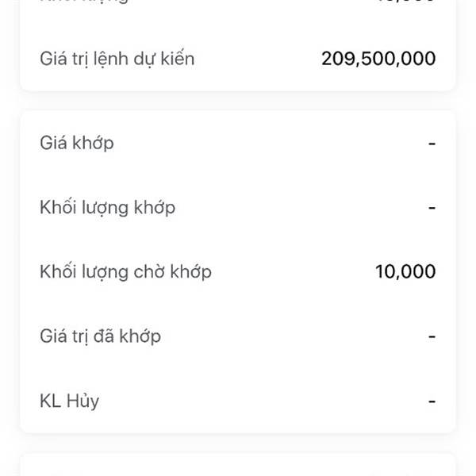Tap the blank area in the KL Hủy row
Screen dimensions: 476x476
pyautogui.click(x=263, y=401)
